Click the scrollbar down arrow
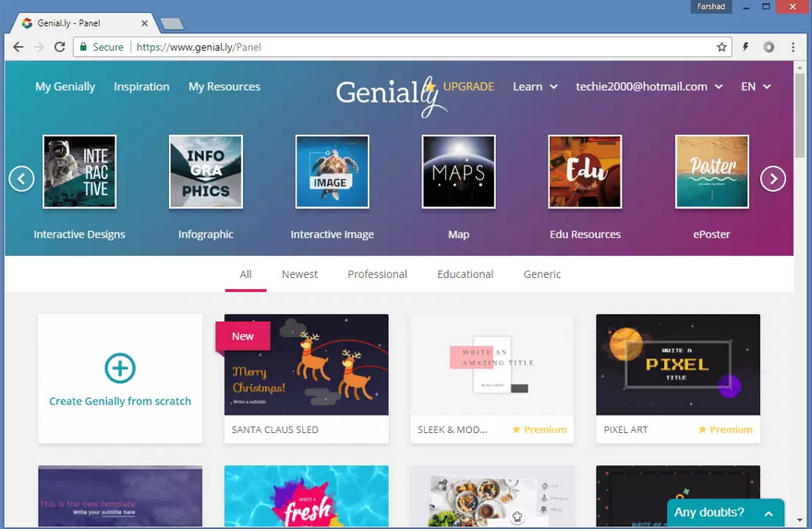 [x=800, y=520]
